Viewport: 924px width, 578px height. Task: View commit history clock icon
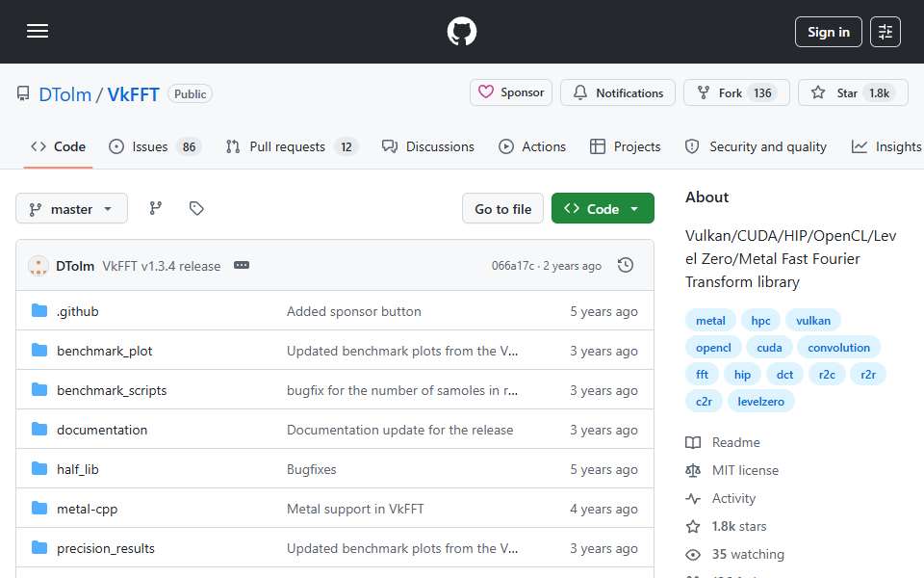click(626, 266)
